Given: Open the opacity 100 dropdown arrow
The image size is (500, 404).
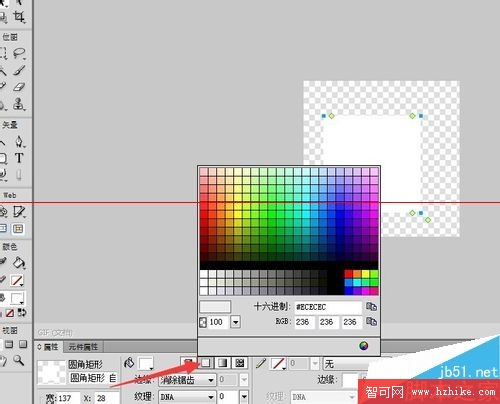Looking at the screenshot, I should pyautogui.click(x=236, y=322).
